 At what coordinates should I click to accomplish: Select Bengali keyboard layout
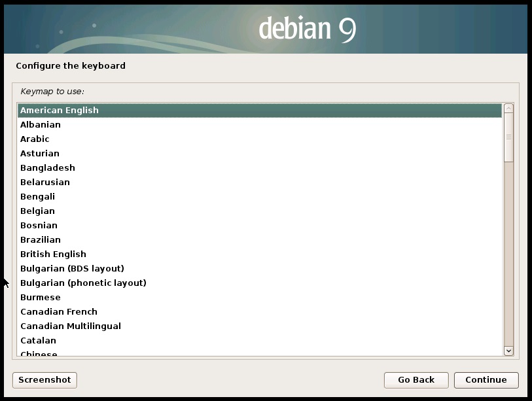[38, 197]
